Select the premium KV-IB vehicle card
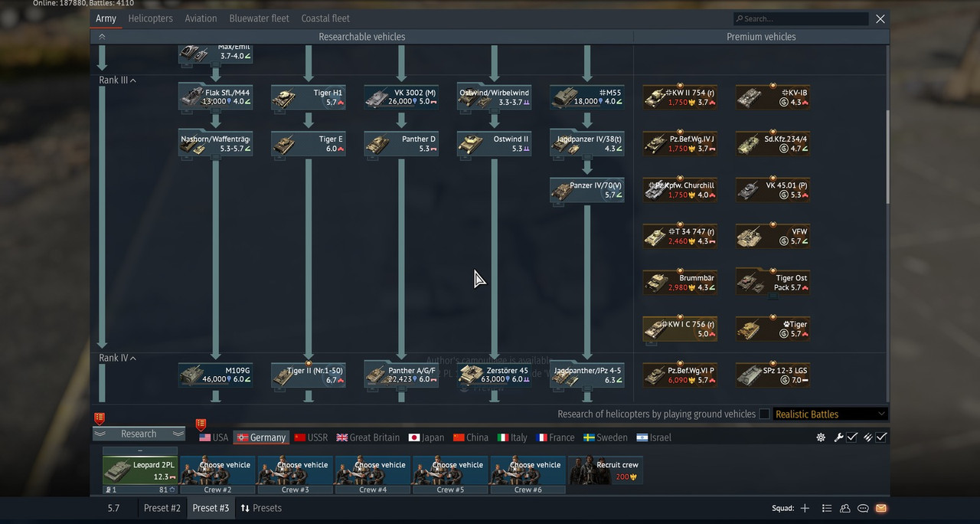The height and width of the screenshot is (524, 980). pos(773,97)
